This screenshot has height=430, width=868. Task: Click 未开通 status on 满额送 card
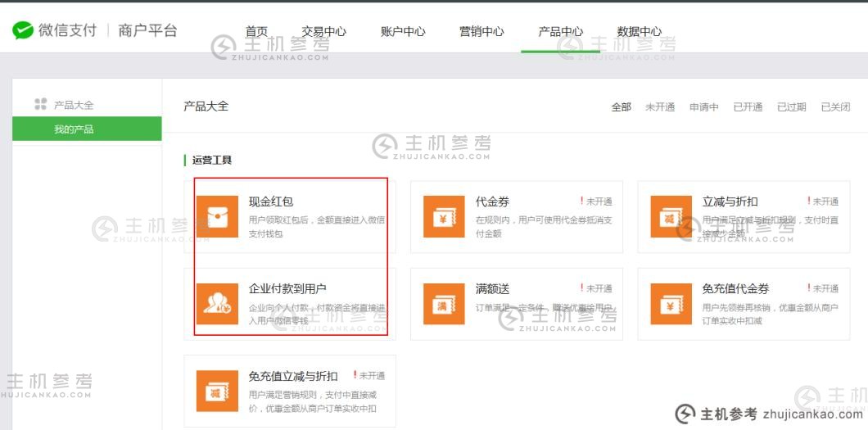coord(599,289)
